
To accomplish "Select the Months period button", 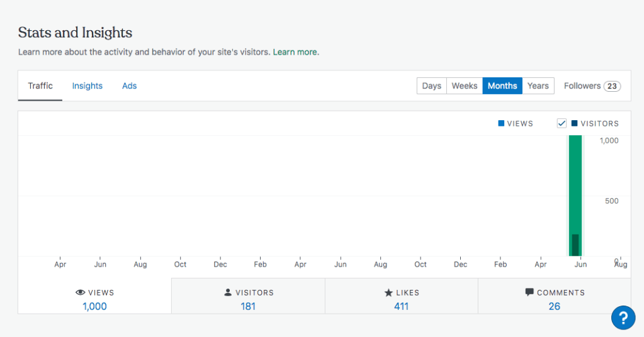I will click(x=502, y=86).
